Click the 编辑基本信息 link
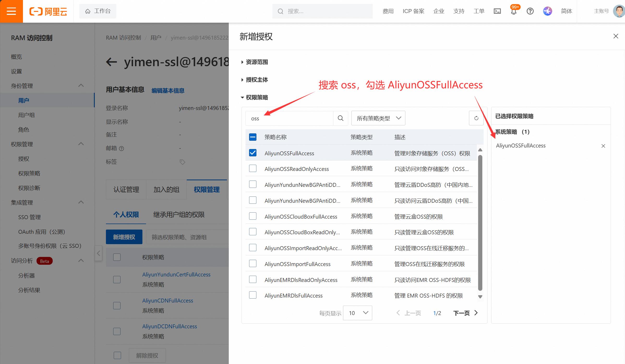Screen dimensions: 625x364 [x=168, y=90]
